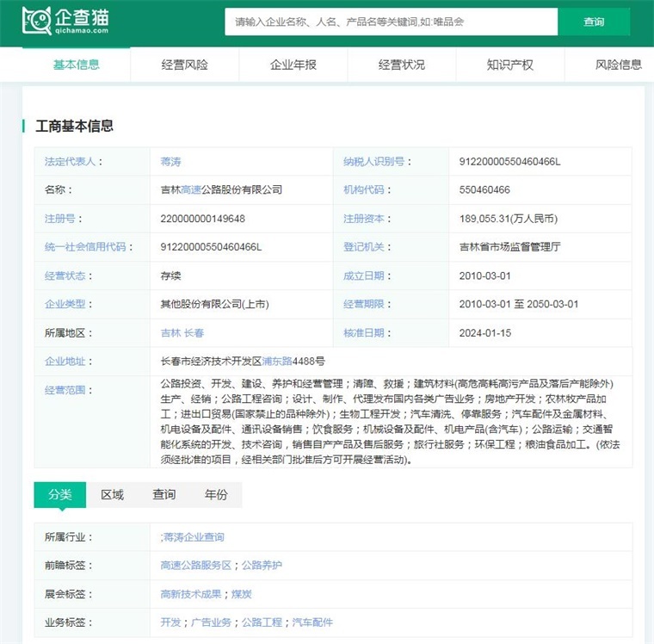The height and width of the screenshot is (644, 654).
Task: Open the 公路工程 tag link
Action: point(262,622)
